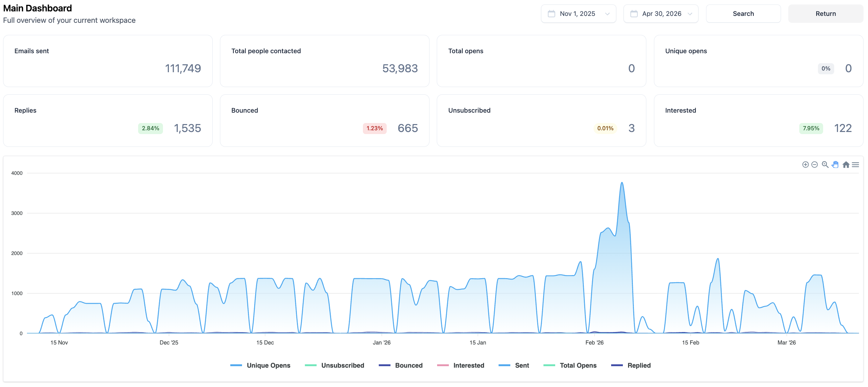Click the chart zoom out minus icon
The image size is (868, 387).
(814, 164)
